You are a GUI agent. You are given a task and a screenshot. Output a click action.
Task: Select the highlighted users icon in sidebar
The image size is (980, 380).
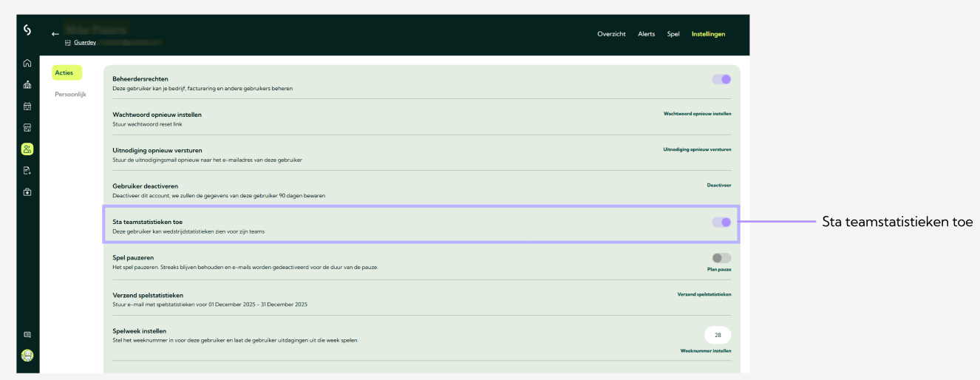tap(27, 149)
